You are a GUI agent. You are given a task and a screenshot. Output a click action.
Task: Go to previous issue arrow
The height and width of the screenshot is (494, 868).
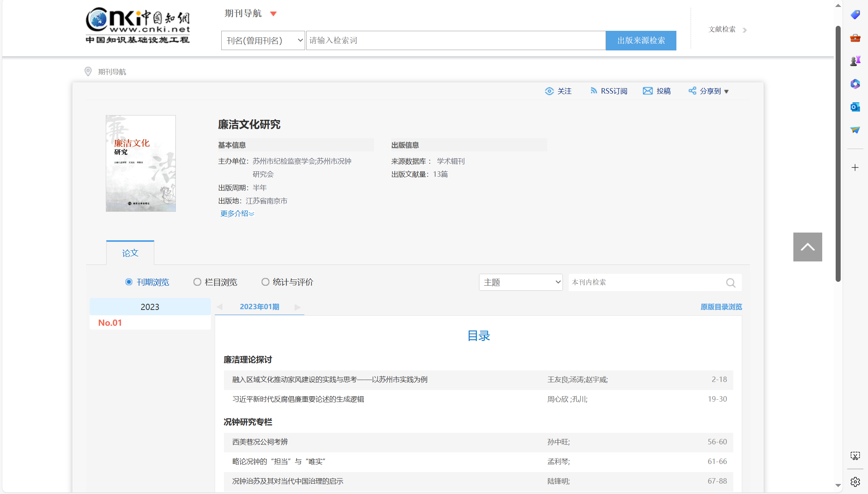(220, 307)
